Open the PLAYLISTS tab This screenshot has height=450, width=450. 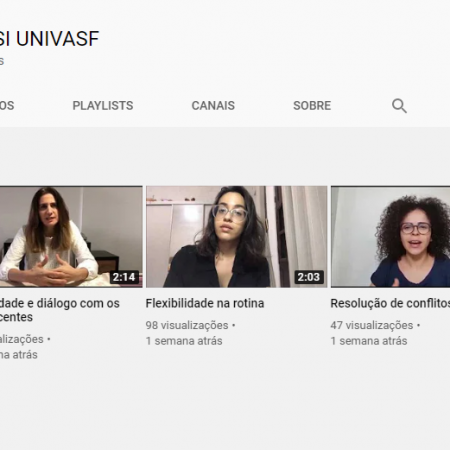pos(103,106)
